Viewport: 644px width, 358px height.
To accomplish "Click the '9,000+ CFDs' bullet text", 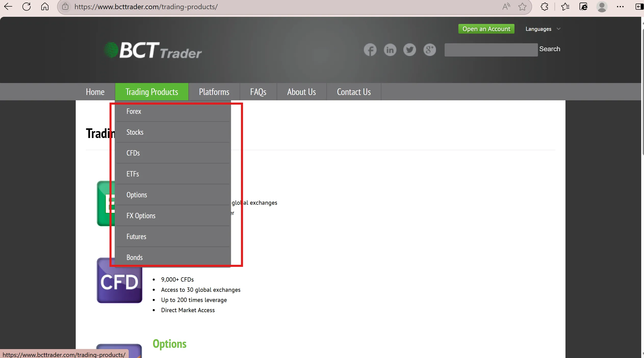I will [177, 280].
